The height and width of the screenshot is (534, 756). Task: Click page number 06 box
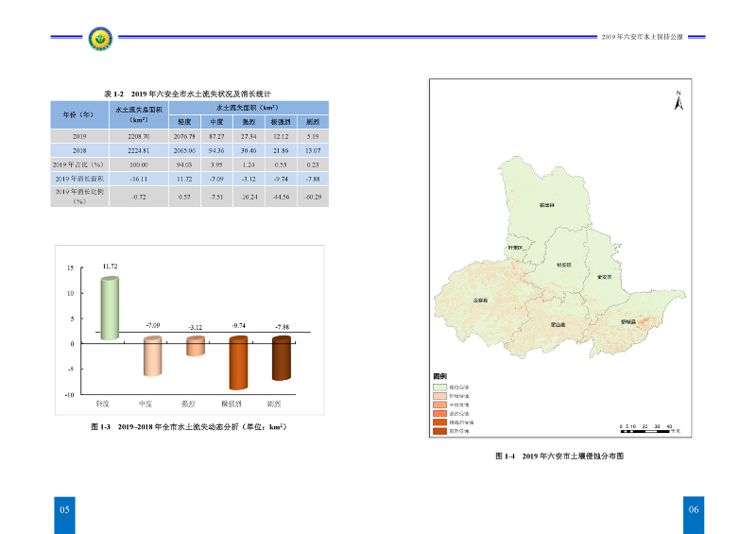coord(694,509)
